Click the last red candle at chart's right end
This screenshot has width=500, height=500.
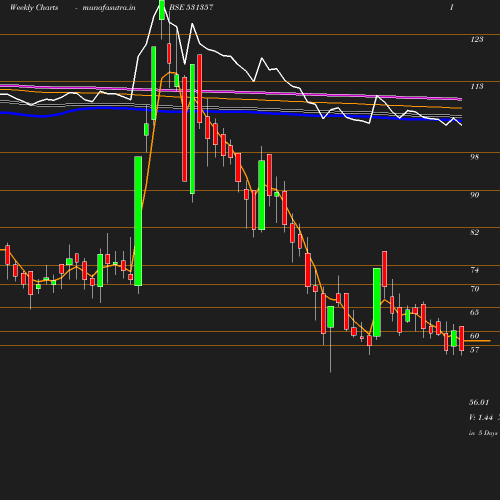coord(462,338)
